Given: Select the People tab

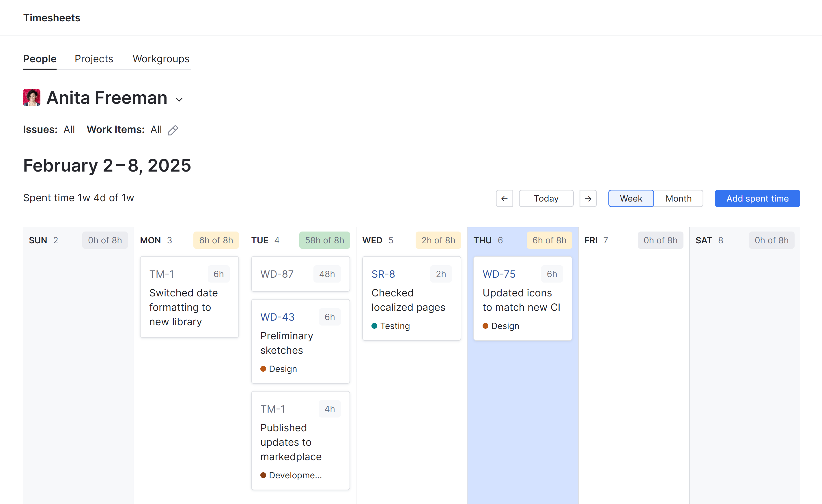Looking at the screenshot, I should pyautogui.click(x=39, y=59).
